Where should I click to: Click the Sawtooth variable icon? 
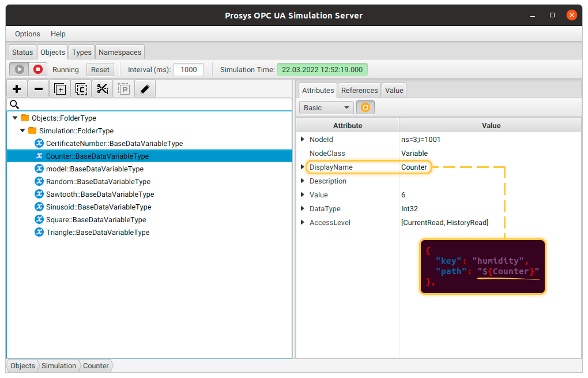click(x=39, y=194)
